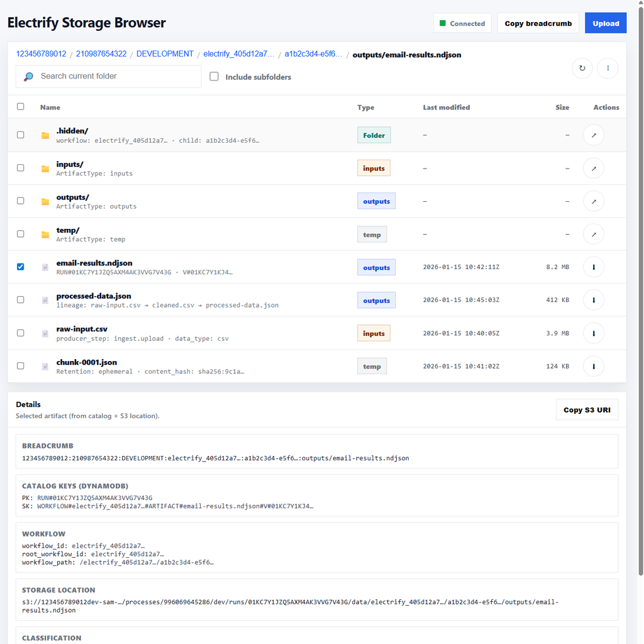Download processed-data.json file

point(594,301)
